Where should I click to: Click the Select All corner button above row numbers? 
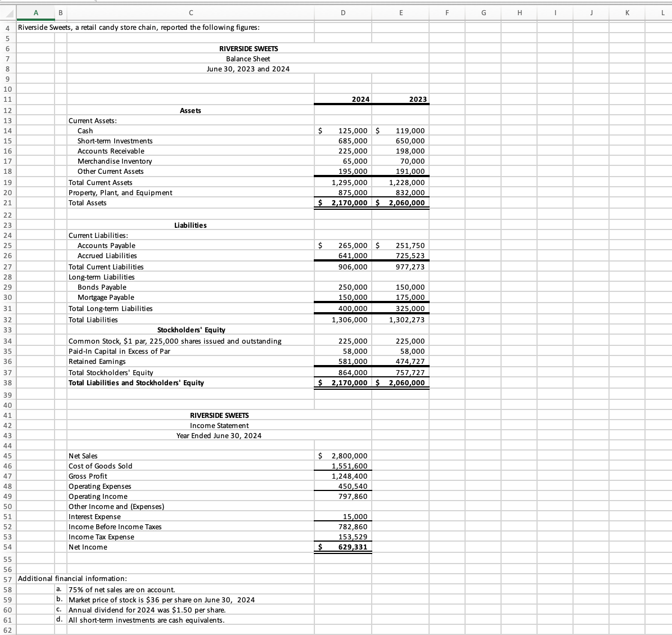click(7, 13)
